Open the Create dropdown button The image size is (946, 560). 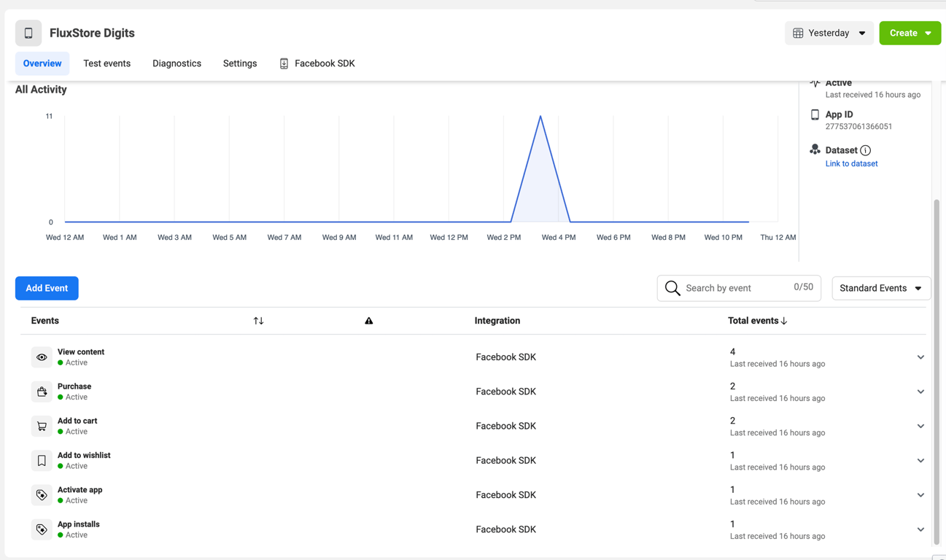click(910, 33)
